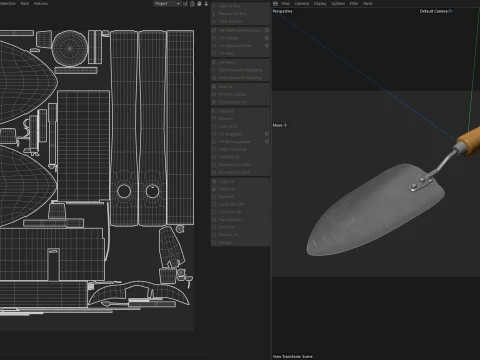The width and height of the screenshot is (480, 360).
Task: Click the 3D viewport menu grid icon
Action: point(275,3)
